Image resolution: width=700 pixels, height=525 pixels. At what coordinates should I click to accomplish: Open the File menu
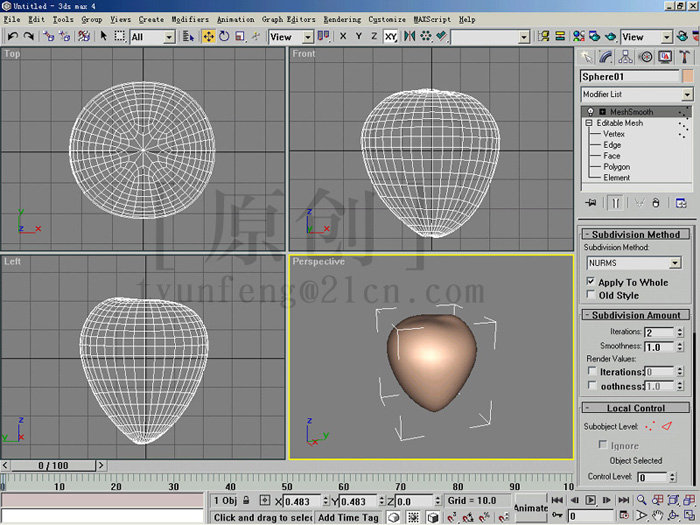pyautogui.click(x=12, y=19)
